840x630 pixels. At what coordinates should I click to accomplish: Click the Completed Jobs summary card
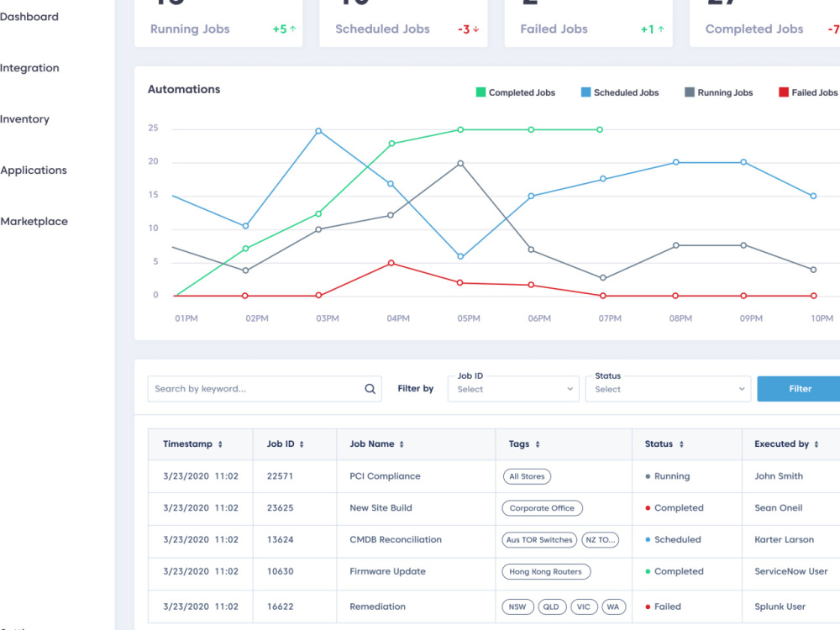[764, 24]
